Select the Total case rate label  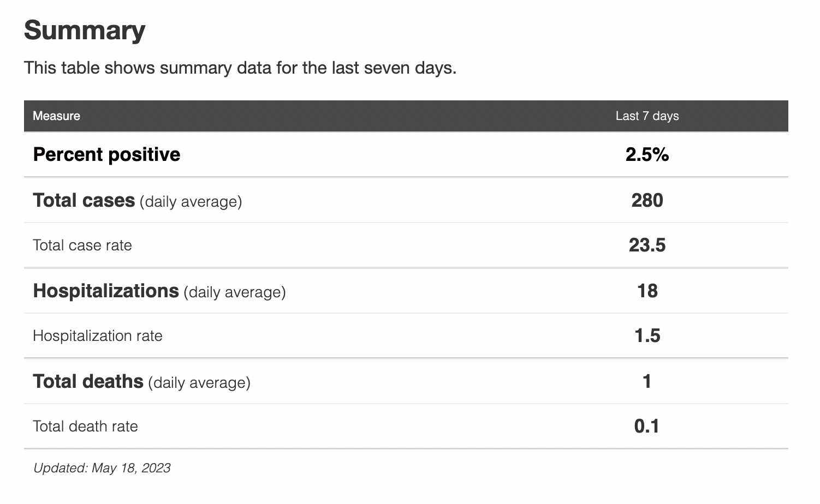[x=82, y=245]
